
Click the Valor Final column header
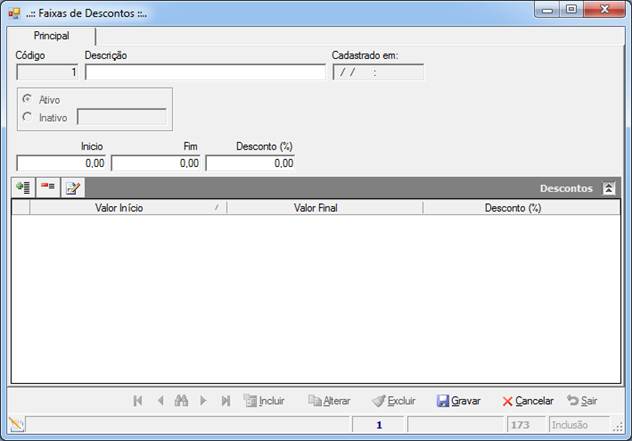click(325, 208)
